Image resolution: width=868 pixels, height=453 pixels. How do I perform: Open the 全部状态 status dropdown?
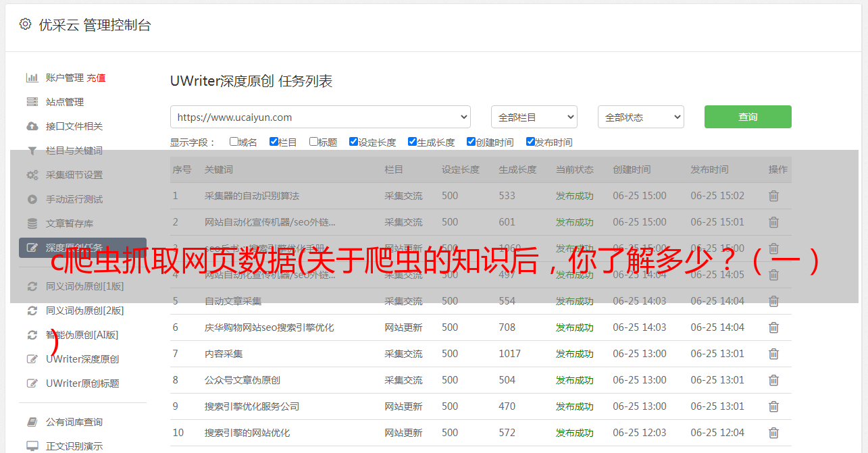tap(640, 117)
